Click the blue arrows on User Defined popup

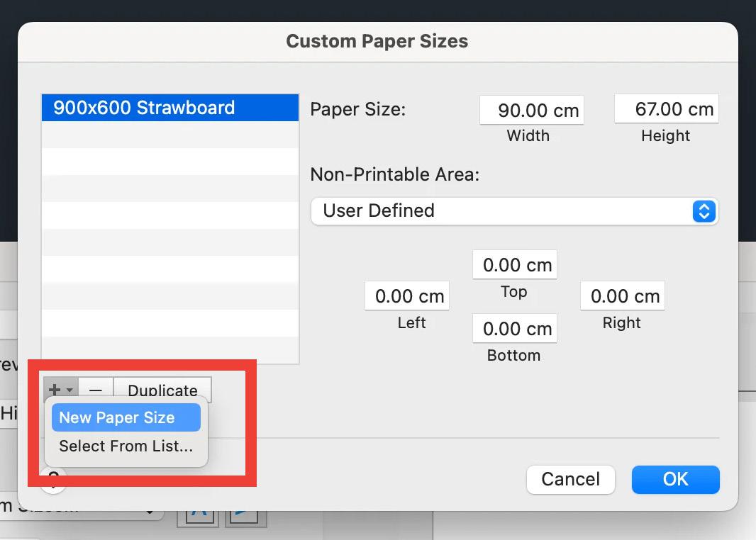pyautogui.click(x=704, y=211)
